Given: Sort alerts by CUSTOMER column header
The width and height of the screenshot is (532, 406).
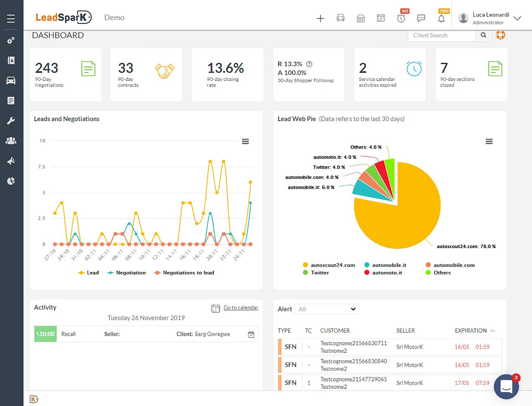Looking at the screenshot, I should pyautogui.click(x=335, y=331).
